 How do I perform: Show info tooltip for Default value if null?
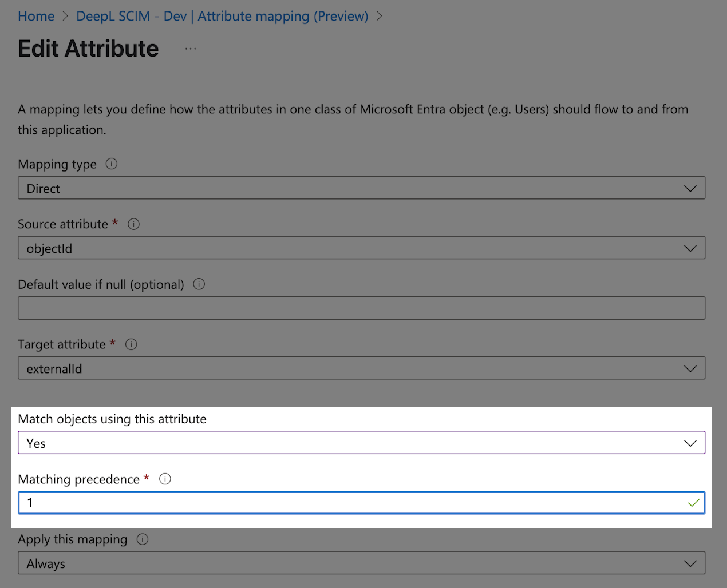pyautogui.click(x=199, y=284)
